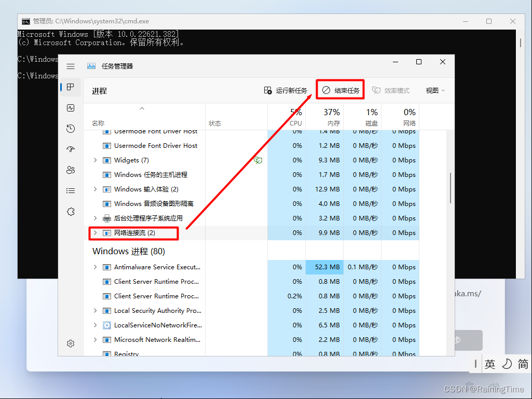Select Usermode Font Driver Host 1.2 MB row

[251, 146]
